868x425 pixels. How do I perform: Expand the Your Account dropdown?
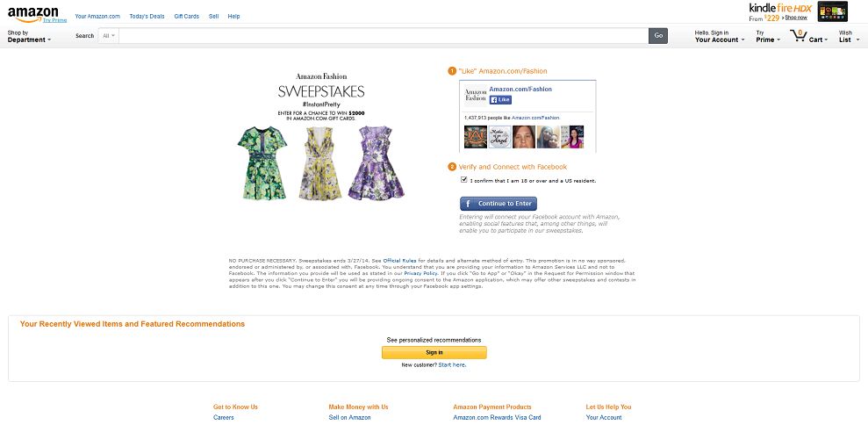point(720,37)
